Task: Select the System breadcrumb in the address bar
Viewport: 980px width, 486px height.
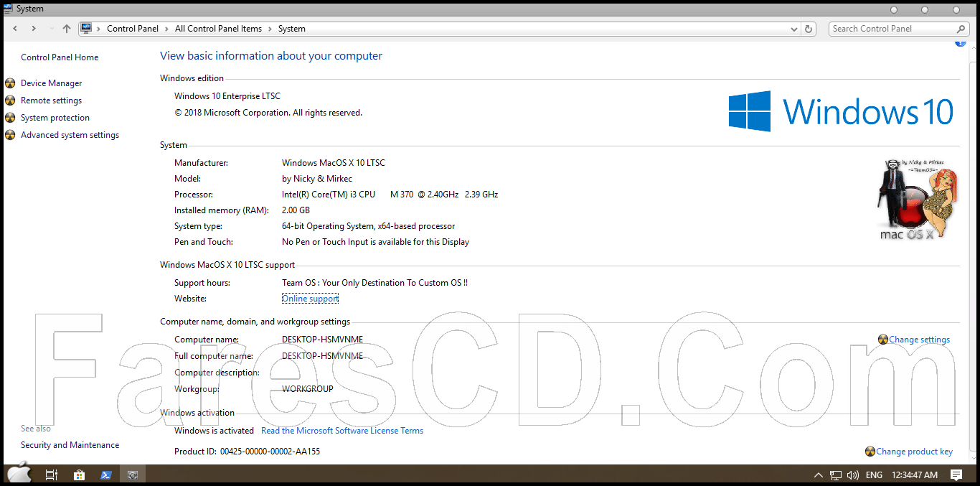Action: (292, 29)
